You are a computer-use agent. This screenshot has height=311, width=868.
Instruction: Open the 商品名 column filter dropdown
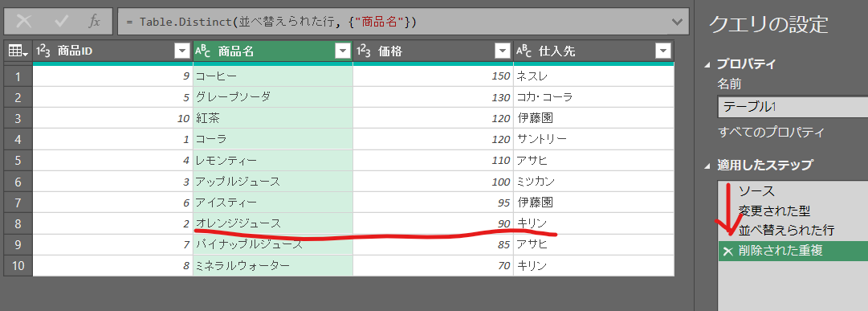tap(342, 51)
